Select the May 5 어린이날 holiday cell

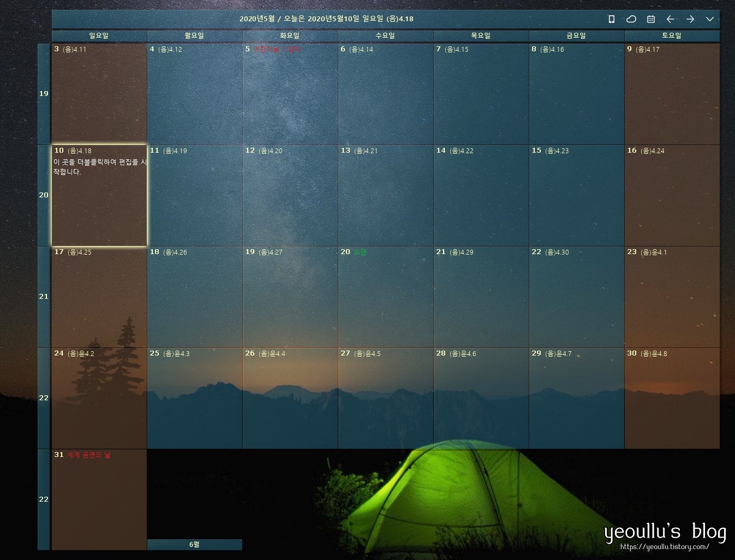(x=290, y=94)
